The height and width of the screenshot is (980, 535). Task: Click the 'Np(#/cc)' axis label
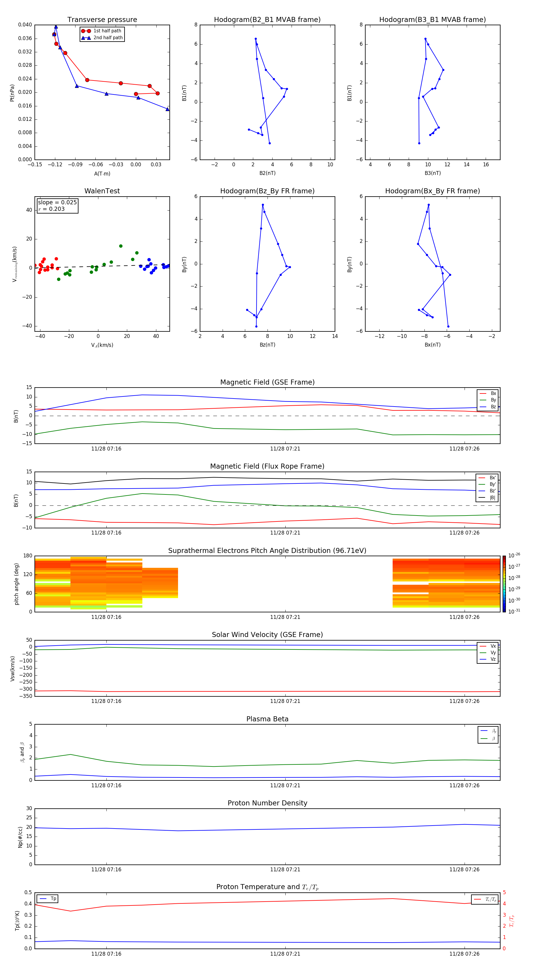coord(21,837)
